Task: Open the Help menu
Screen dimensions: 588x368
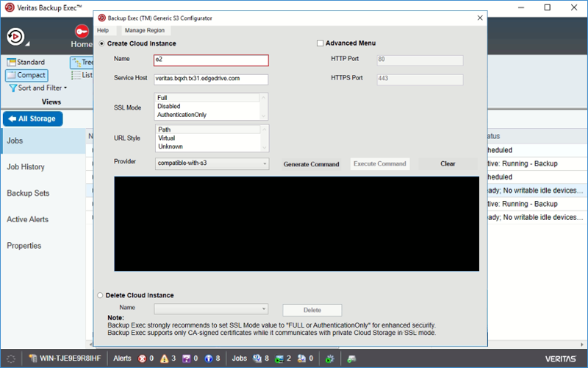Action: (103, 30)
